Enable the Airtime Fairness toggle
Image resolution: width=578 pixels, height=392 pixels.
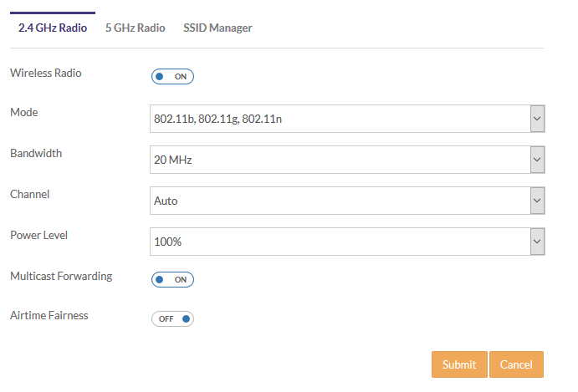click(x=172, y=318)
